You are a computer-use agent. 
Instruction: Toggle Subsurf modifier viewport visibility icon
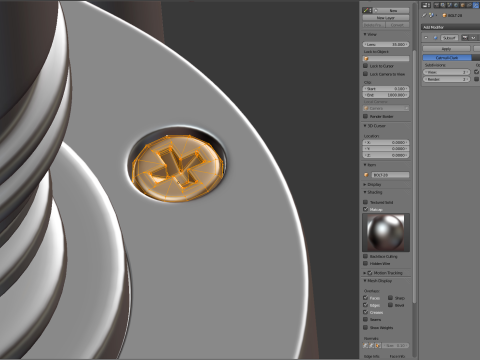pos(473,38)
